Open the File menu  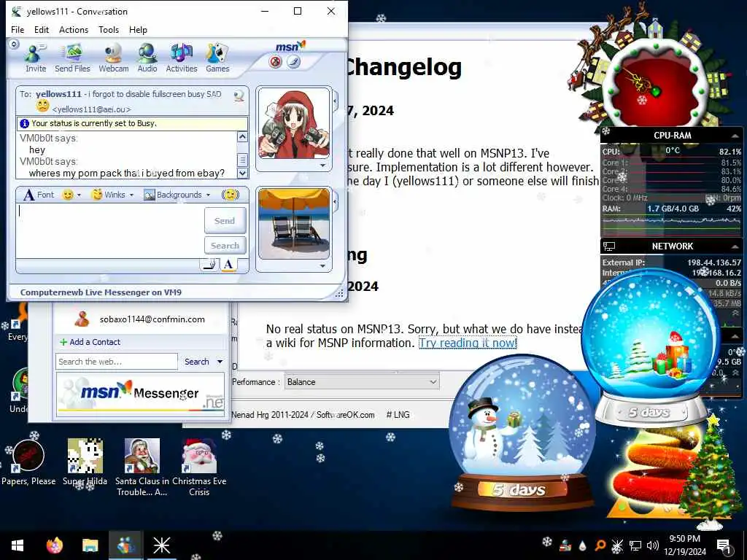tap(18, 29)
